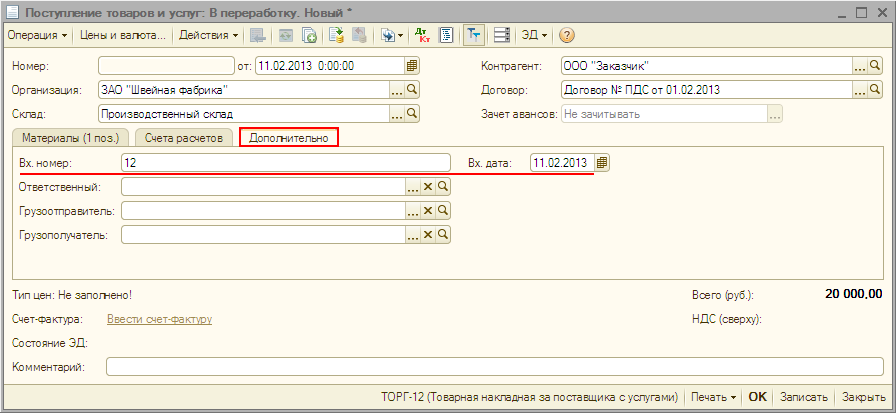Screen dimensions: 896x413
Task: Click the Дт/Кт postings icon
Action: (x=423, y=35)
